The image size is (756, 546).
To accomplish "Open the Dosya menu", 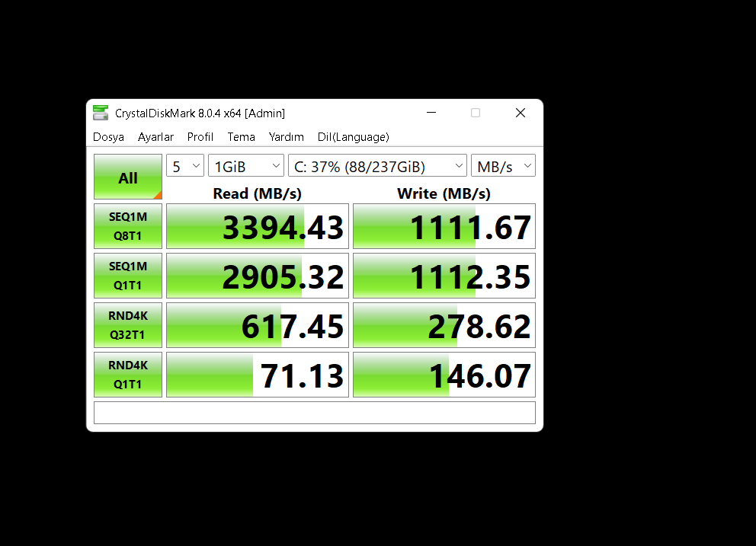I will click(x=108, y=137).
